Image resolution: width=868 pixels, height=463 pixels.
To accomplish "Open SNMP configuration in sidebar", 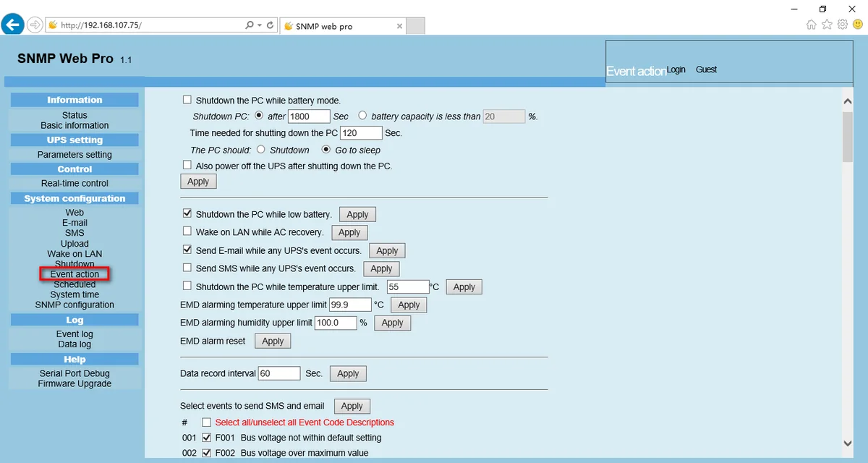I will (75, 305).
